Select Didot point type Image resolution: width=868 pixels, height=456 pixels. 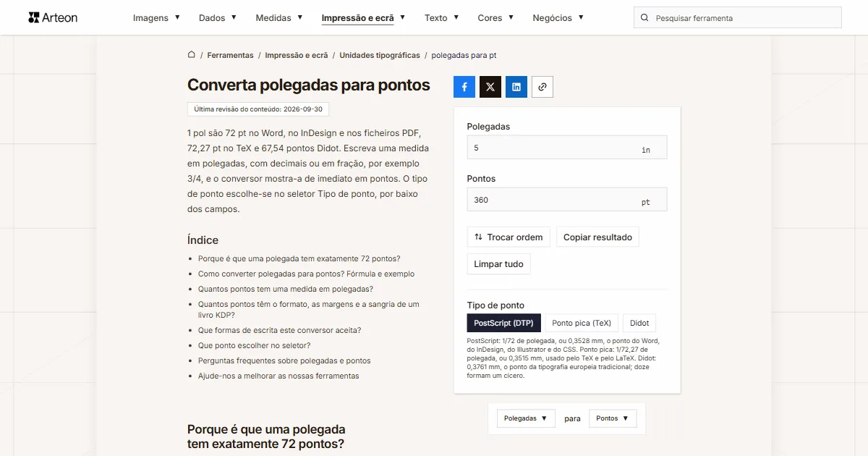tap(639, 324)
